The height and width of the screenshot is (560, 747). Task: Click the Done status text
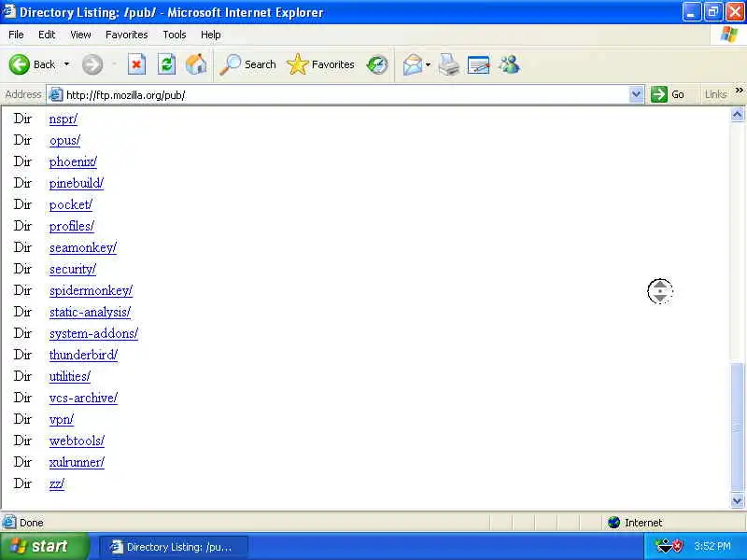[32, 523]
